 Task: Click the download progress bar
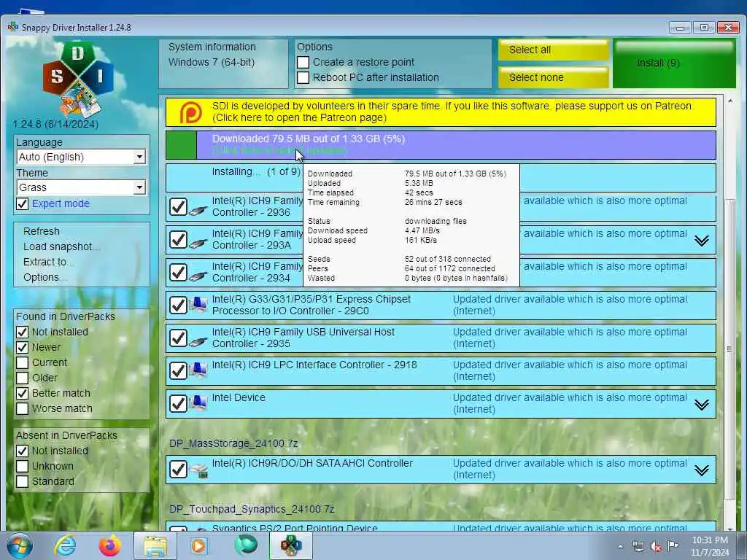pyautogui.click(x=441, y=145)
